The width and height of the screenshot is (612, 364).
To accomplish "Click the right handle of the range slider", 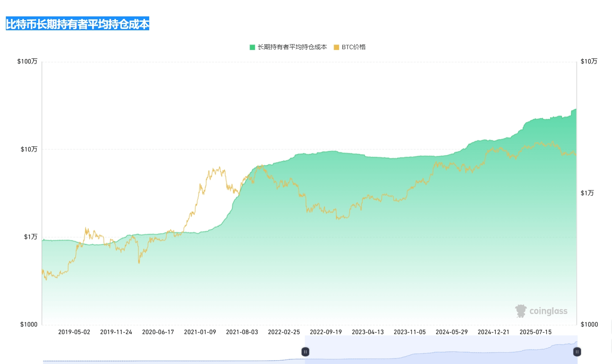I will (577, 351).
